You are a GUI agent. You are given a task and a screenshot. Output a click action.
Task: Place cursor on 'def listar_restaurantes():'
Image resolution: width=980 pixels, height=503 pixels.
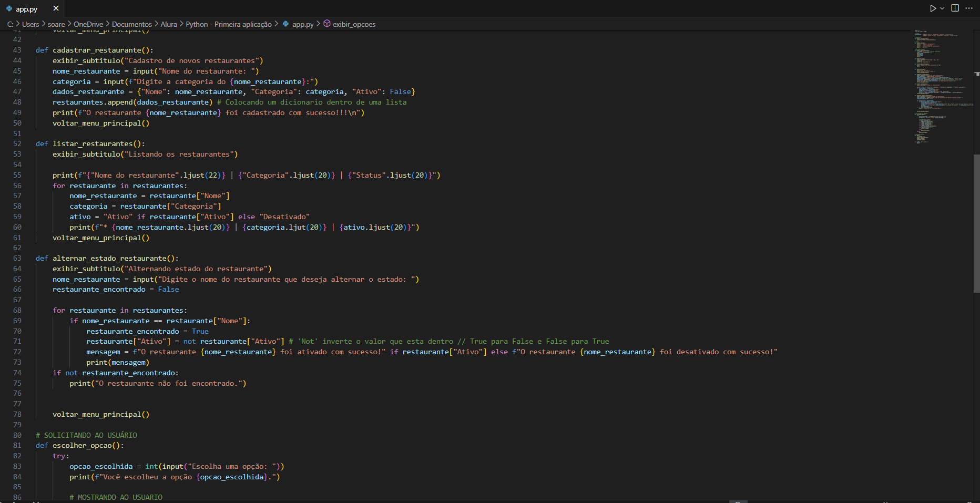(90, 143)
